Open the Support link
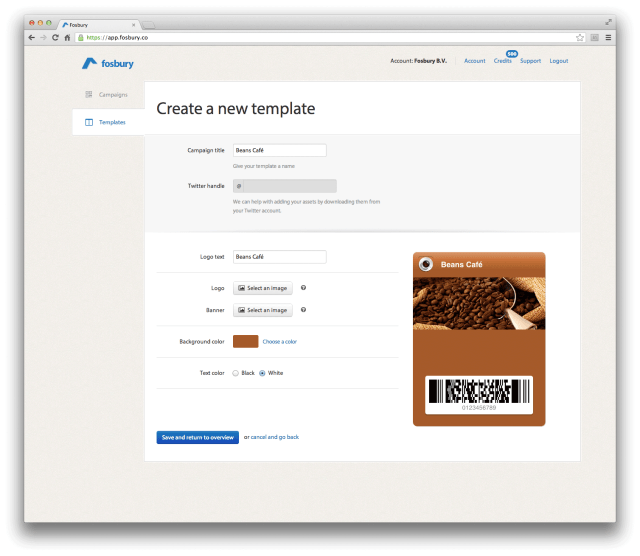This screenshot has width=640, height=556. click(530, 61)
